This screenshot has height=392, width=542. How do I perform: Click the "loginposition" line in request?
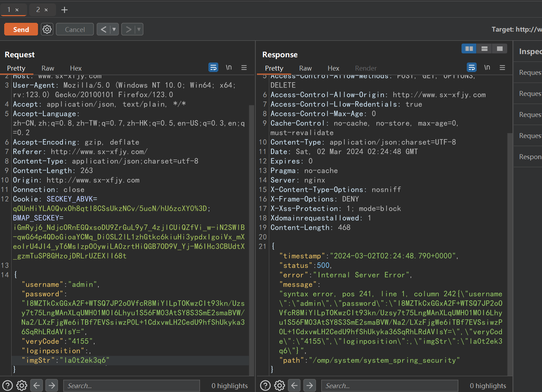pos(56,351)
